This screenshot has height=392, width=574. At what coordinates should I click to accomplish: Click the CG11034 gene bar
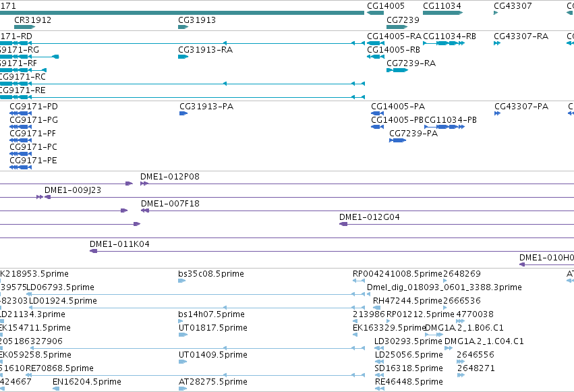pyautogui.click(x=443, y=13)
